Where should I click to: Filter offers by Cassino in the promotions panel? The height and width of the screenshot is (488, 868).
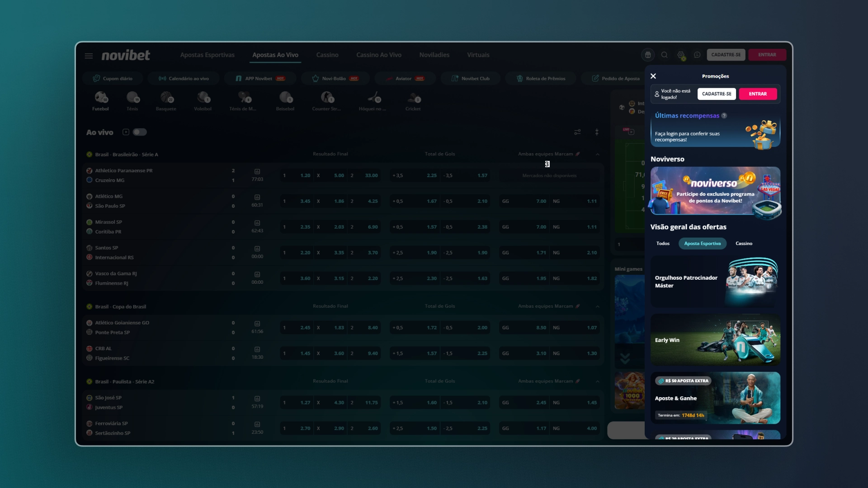coord(744,244)
